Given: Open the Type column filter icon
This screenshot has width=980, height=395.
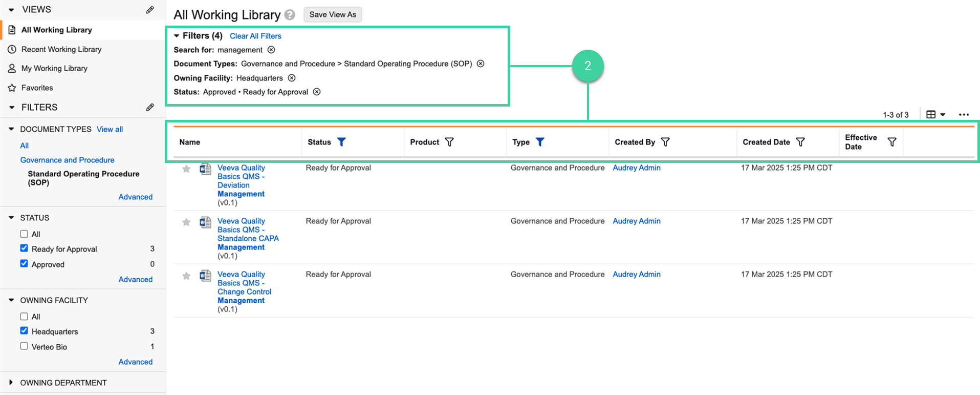Looking at the screenshot, I should (x=540, y=142).
